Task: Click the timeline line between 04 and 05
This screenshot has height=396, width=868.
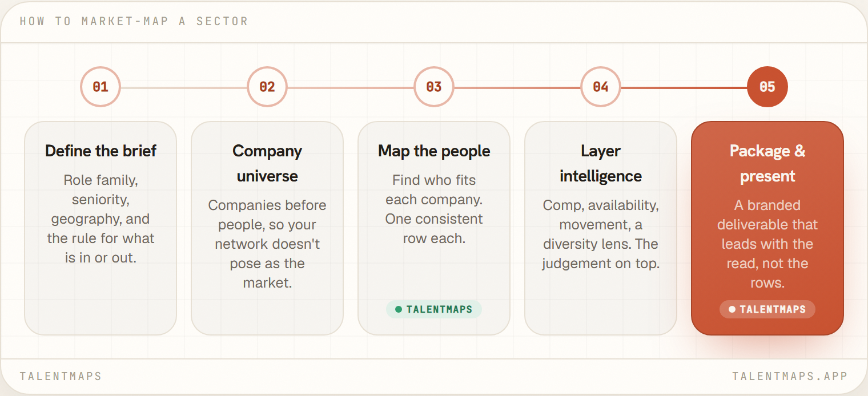Action: click(x=684, y=87)
